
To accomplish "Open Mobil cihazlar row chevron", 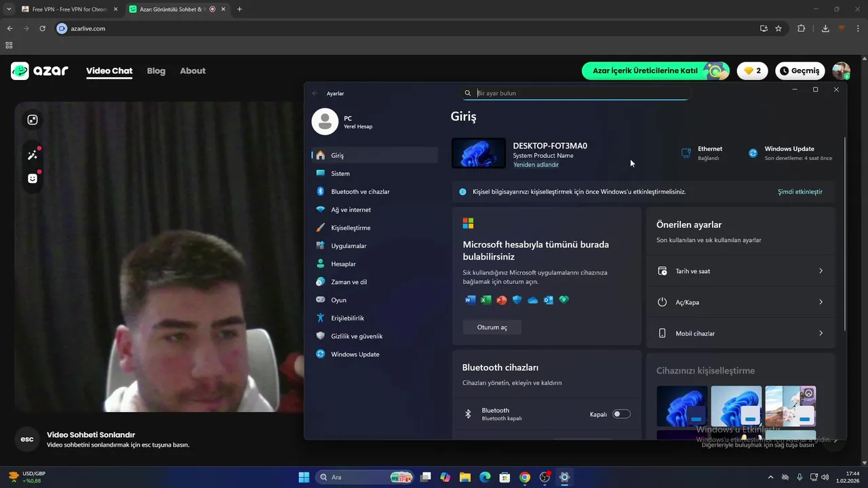I will 821,333.
